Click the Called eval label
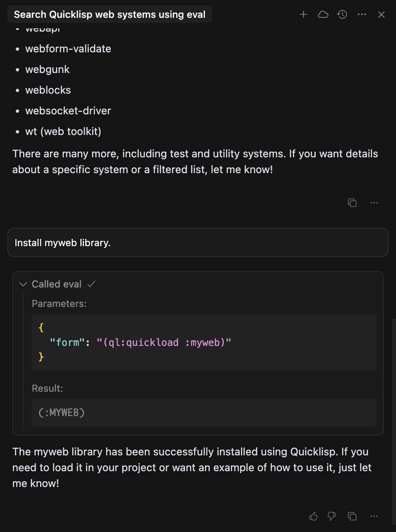 [57, 284]
